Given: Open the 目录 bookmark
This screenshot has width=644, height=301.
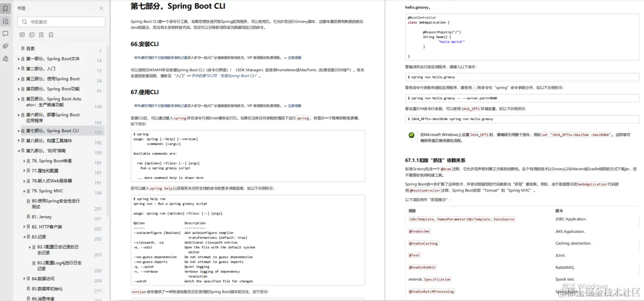Looking at the screenshot, I should click(31, 48).
